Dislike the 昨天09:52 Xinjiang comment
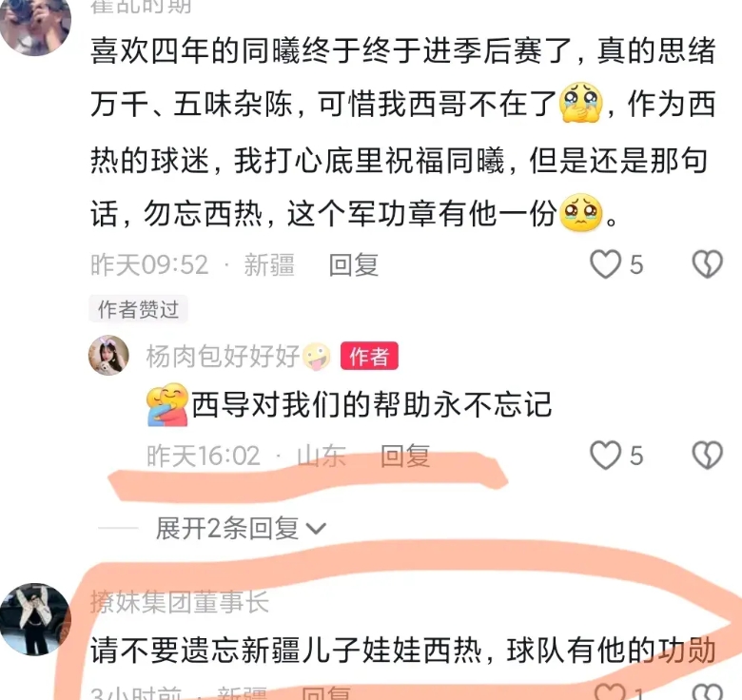Screen dimensions: 742x700 [708, 263]
